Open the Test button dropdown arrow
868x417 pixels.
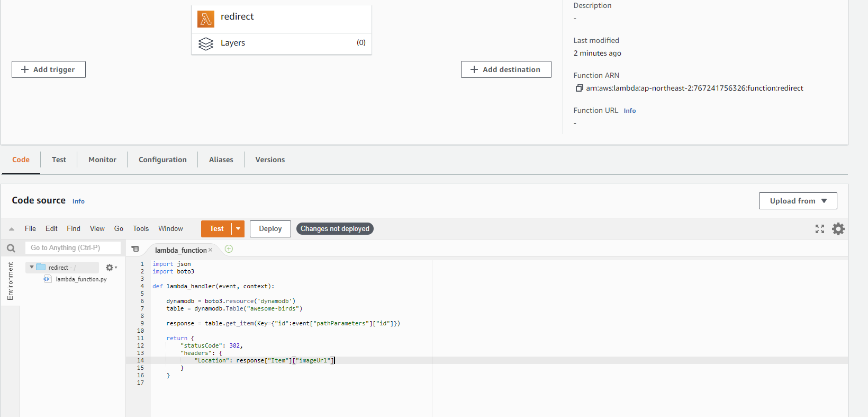click(238, 229)
